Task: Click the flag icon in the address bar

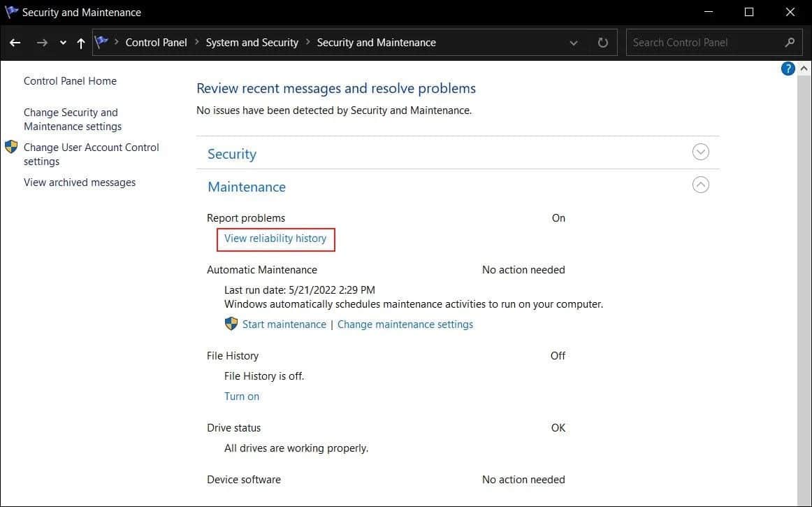Action: [x=102, y=41]
